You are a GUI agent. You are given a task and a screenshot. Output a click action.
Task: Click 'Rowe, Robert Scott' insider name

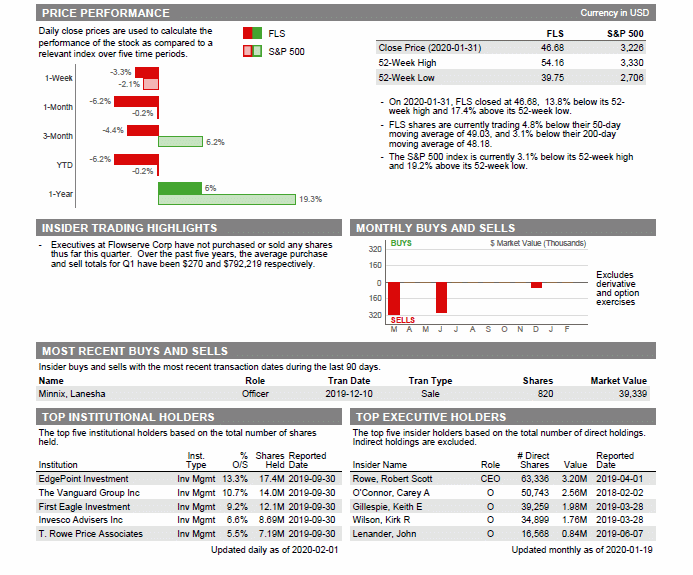[392, 479]
